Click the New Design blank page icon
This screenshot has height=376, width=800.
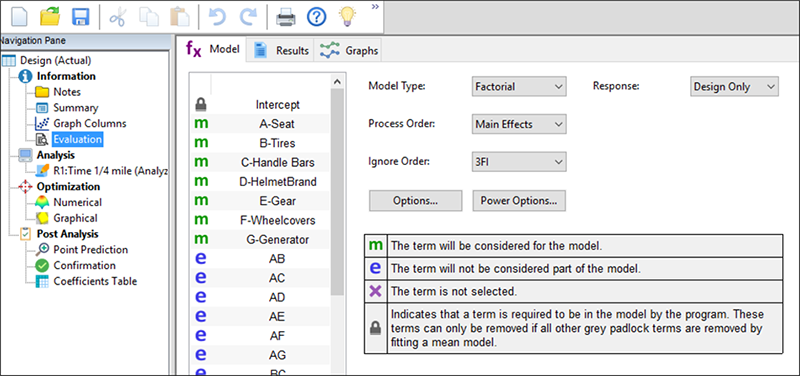pyautogui.click(x=19, y=18)
